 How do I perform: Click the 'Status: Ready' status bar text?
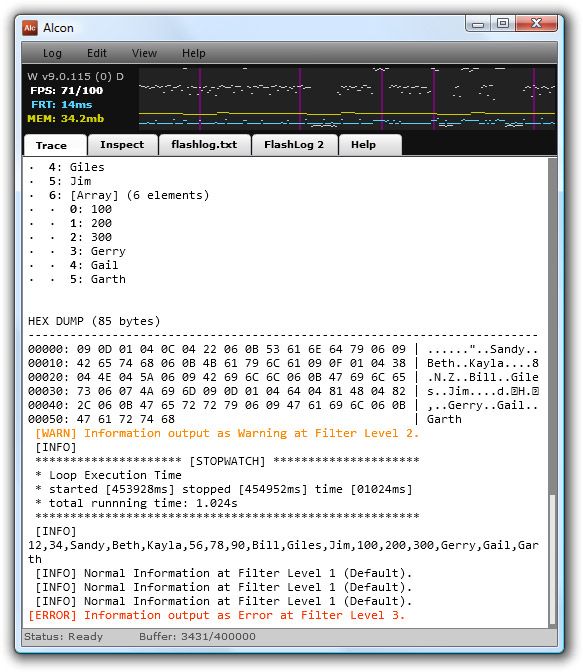pyautogui.click(x=63, y=636)
